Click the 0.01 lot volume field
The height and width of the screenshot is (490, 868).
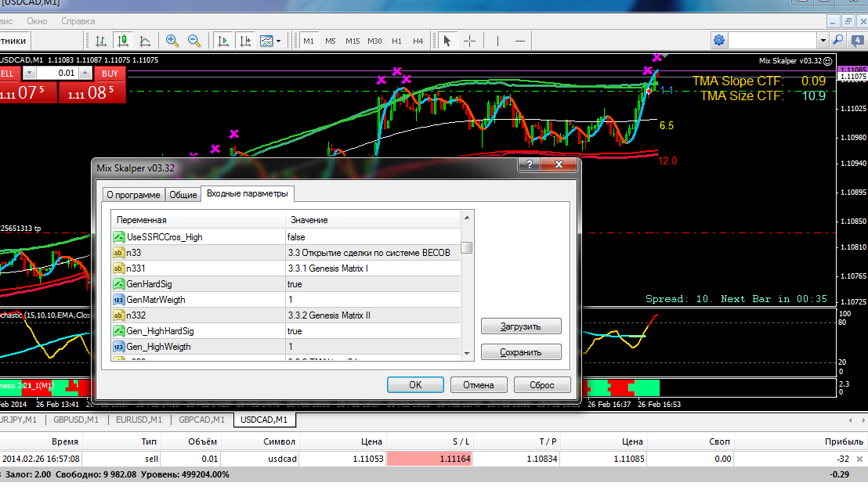pos(57,73)
